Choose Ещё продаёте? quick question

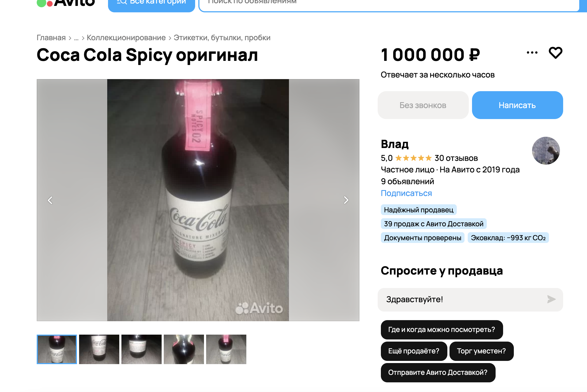(x=414, y=351)
